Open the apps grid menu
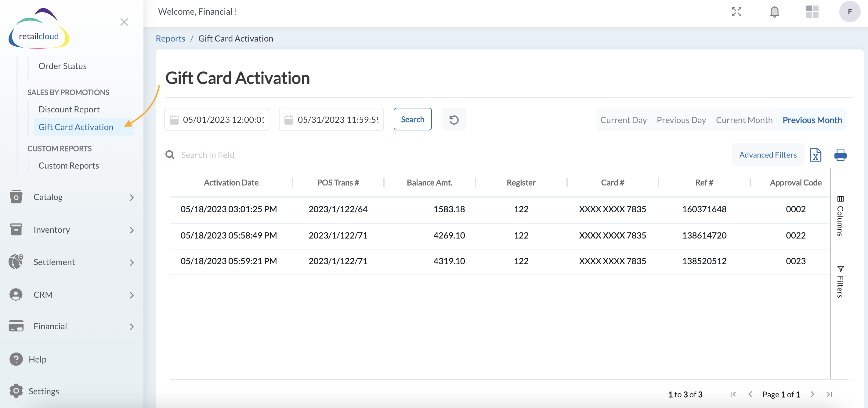 (x=812, y=12)
